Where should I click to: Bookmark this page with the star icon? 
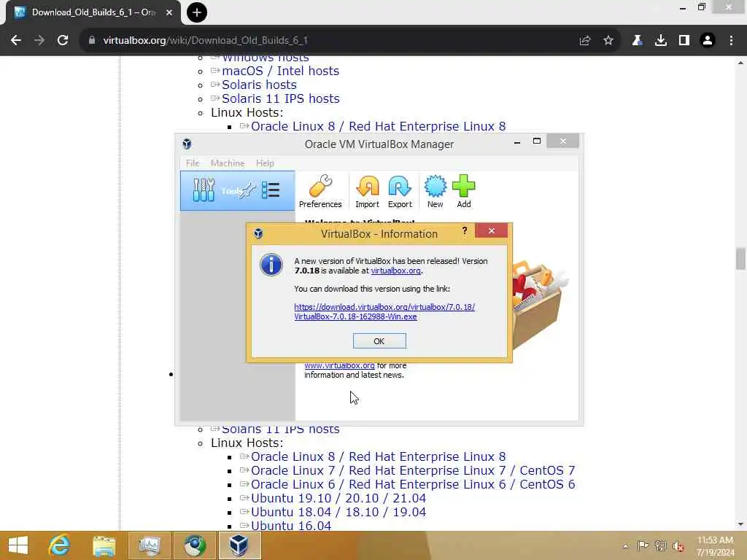tap(608, 41)
